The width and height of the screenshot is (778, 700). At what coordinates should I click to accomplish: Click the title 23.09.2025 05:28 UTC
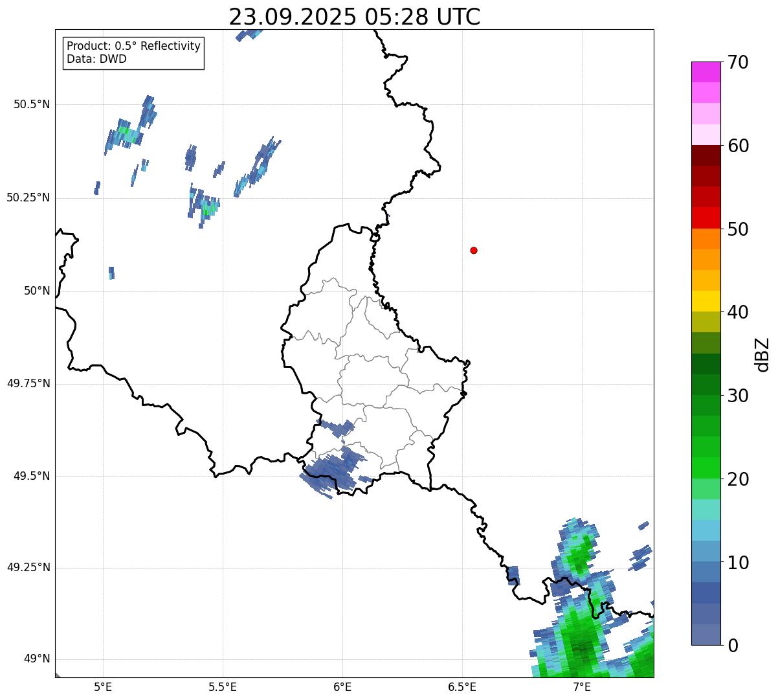(x=355, y=17)
